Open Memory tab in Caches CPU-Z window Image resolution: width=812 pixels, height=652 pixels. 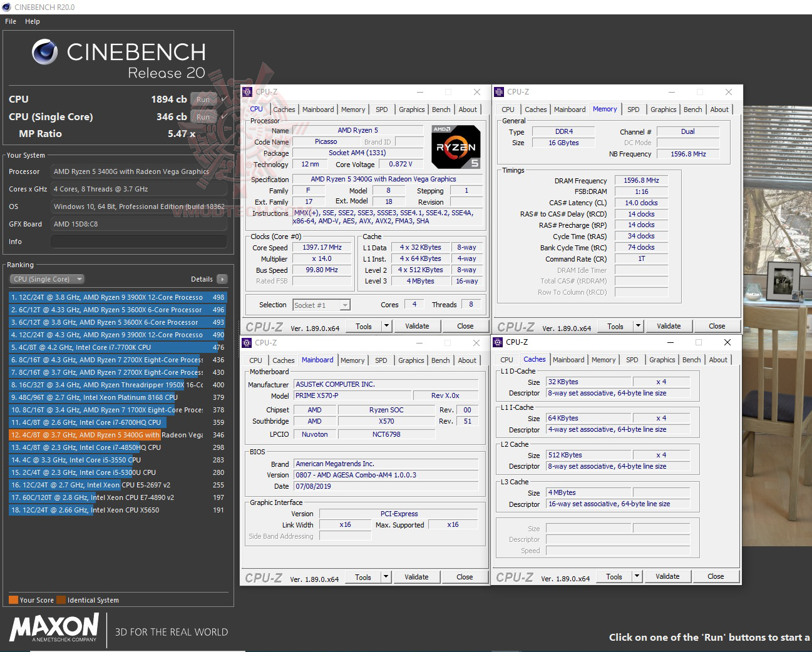pyautogui.click(x=604, y=360)
